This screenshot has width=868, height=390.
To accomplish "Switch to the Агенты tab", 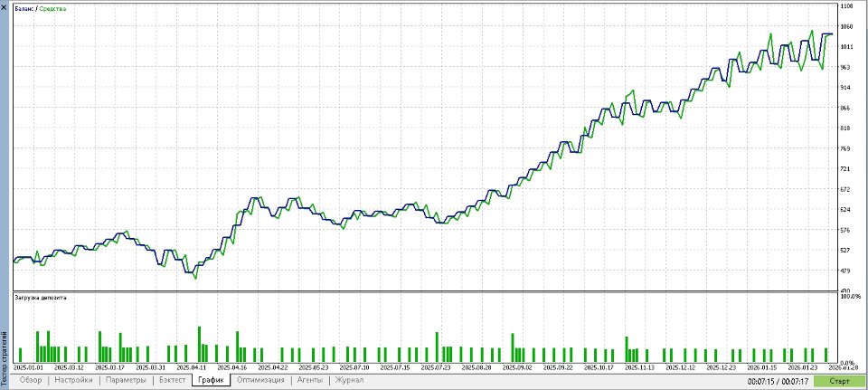I will point(310,380).
